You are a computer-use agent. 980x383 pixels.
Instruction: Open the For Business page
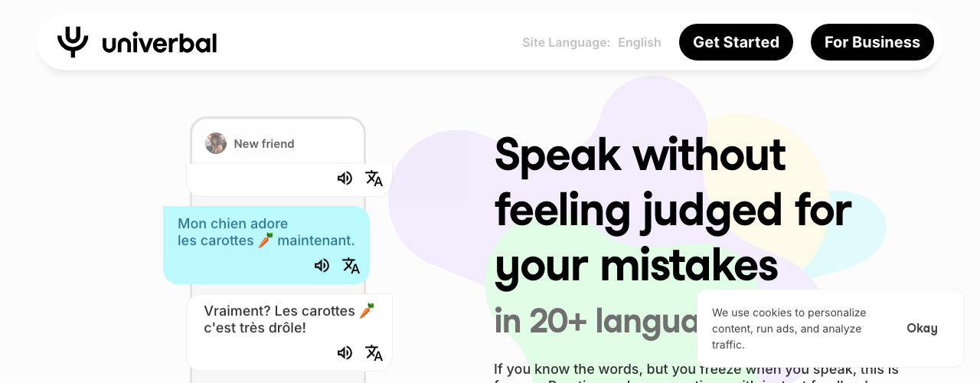[872, 42]
